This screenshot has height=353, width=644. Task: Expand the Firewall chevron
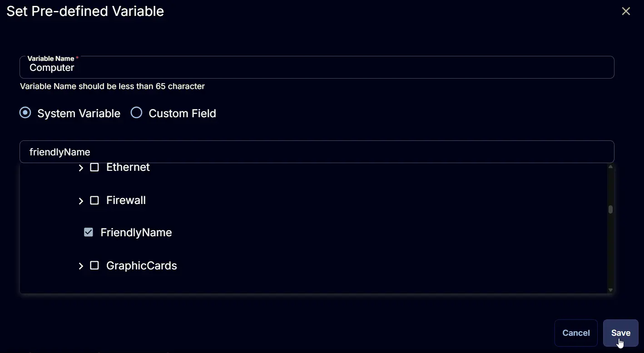[x=81, y=201]
